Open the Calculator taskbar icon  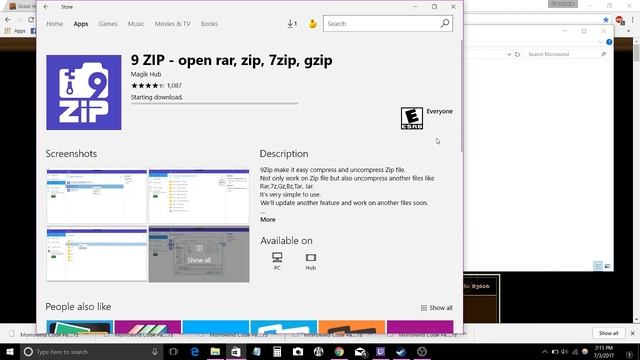[x=277, y=352]
